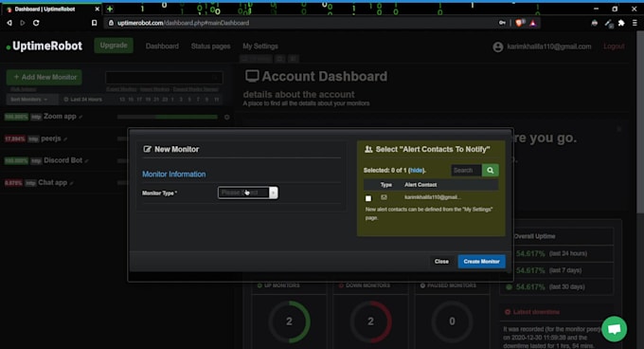Click the Up Monitors circle showing 2

(289, 321)
